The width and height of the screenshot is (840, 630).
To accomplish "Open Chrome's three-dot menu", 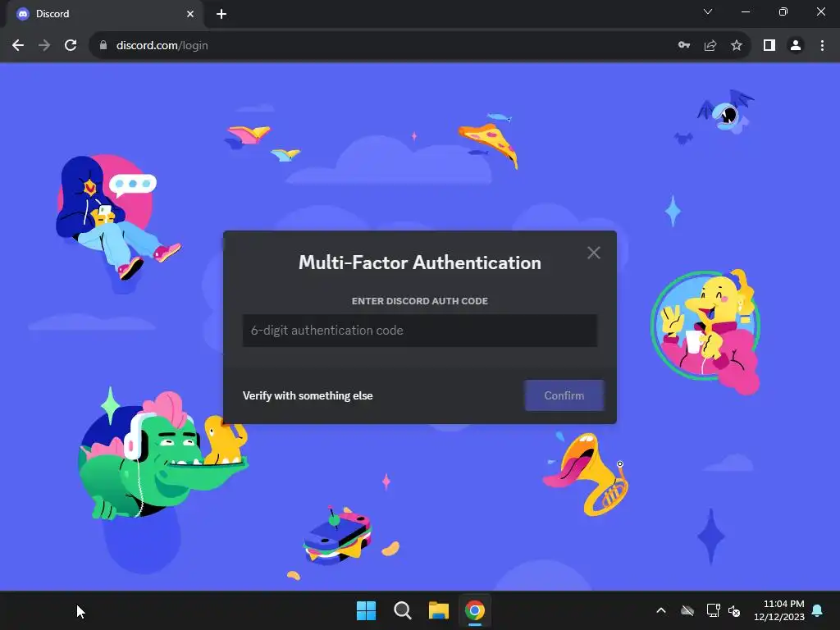I will [822, 46].
